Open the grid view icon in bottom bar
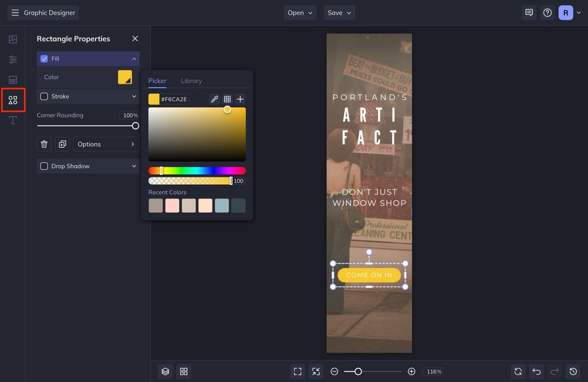 (184, 371)
